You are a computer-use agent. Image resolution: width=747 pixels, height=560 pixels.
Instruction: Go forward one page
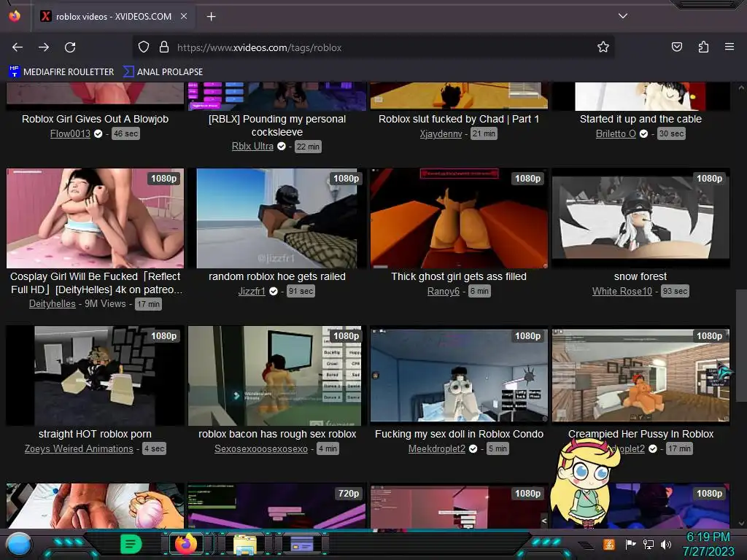[44, 47]
